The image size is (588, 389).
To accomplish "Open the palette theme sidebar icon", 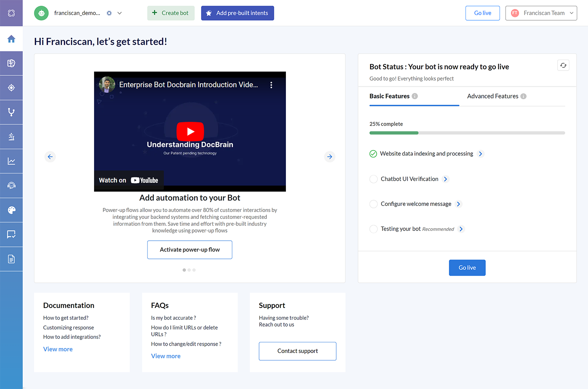I will point(11,210).
